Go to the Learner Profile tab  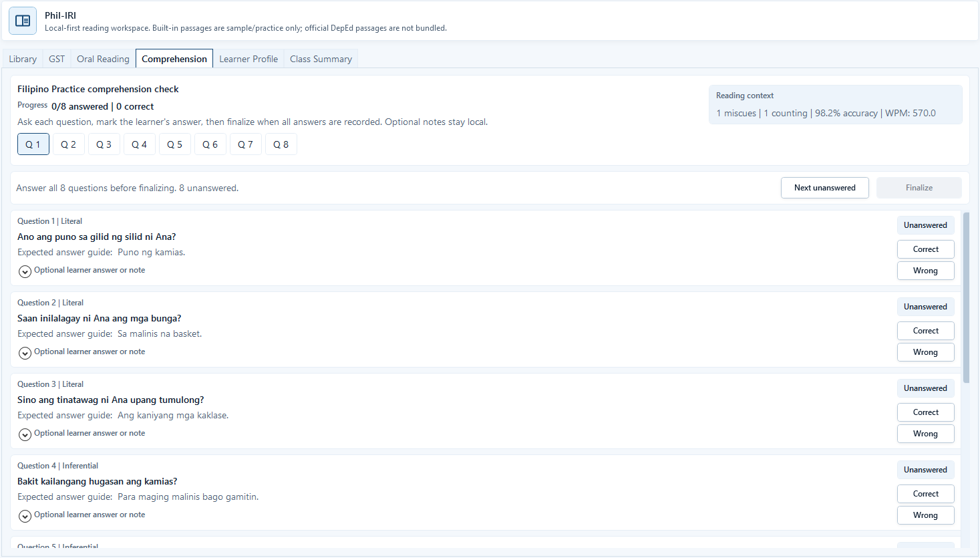click(x=249, y=59)
